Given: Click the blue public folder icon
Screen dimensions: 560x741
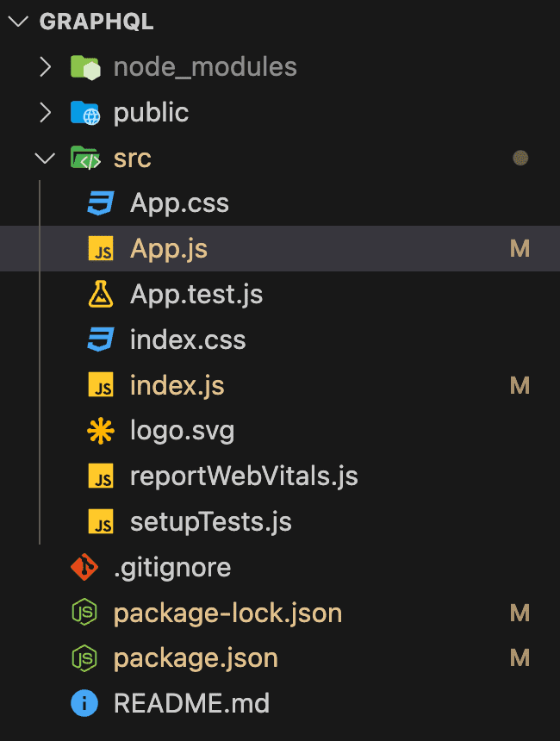Looking at the screenshot, I should (84, 113).
